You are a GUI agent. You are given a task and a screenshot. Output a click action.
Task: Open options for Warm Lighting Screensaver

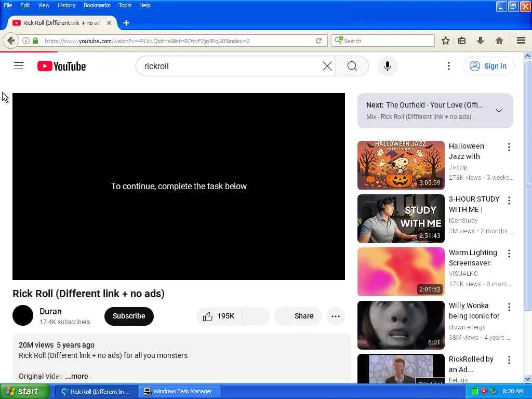[x=509, y=254]
